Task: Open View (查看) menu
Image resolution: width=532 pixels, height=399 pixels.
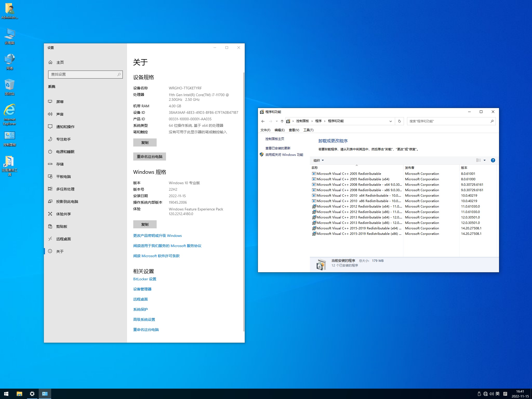Action: 294,130
